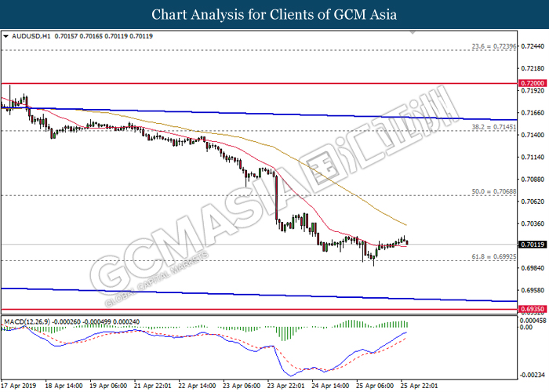Select the black 0.70119 current price tag
This screenshot has height=392, width=549.
click(x=533, y=245)
